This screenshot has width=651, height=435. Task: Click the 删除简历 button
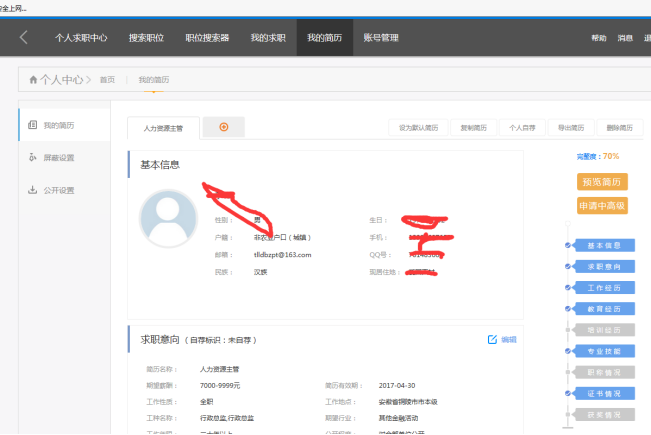[x=620, y=128]
